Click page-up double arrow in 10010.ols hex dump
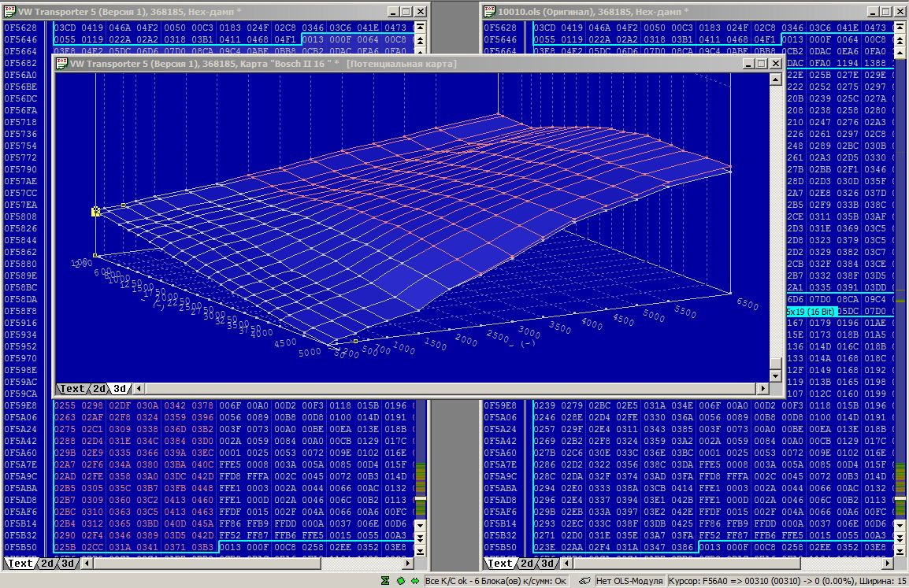 pyautogui.click(x=900, y=40)
